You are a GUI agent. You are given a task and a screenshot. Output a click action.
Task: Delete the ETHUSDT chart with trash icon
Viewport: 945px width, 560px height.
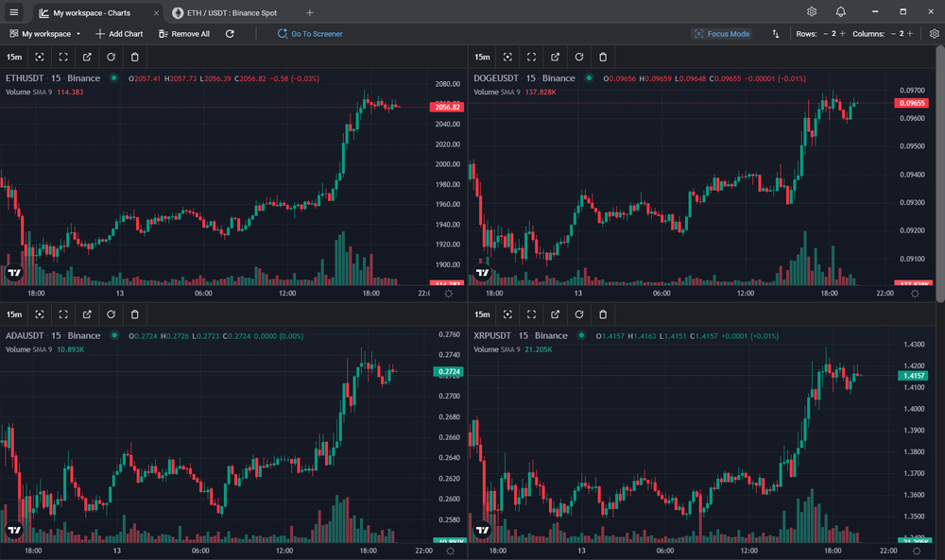click(134, 57)
